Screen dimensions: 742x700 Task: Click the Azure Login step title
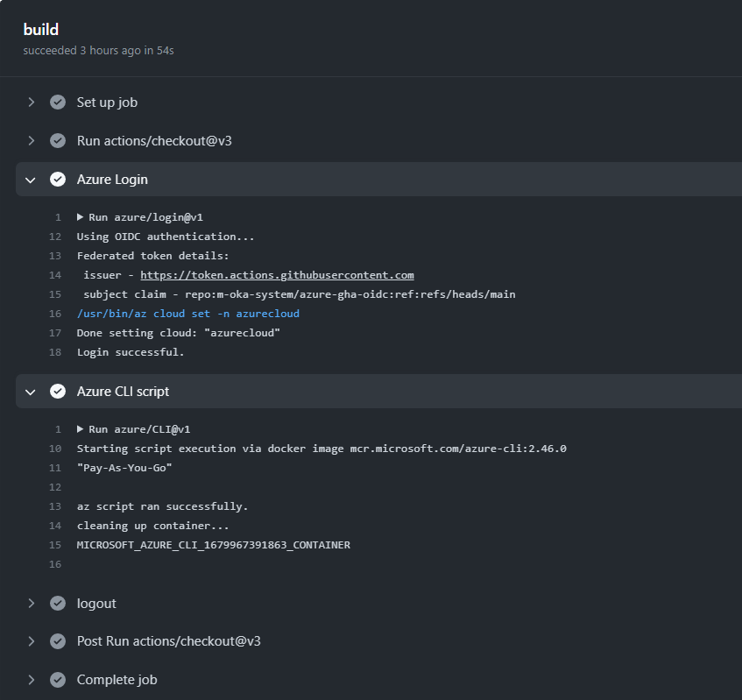coord(112,180)
